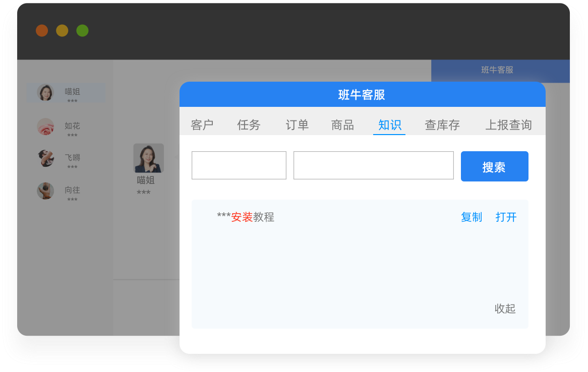588x372 pixels.
Task: Open the 任务 tab
Action: [x=249, y=125]
